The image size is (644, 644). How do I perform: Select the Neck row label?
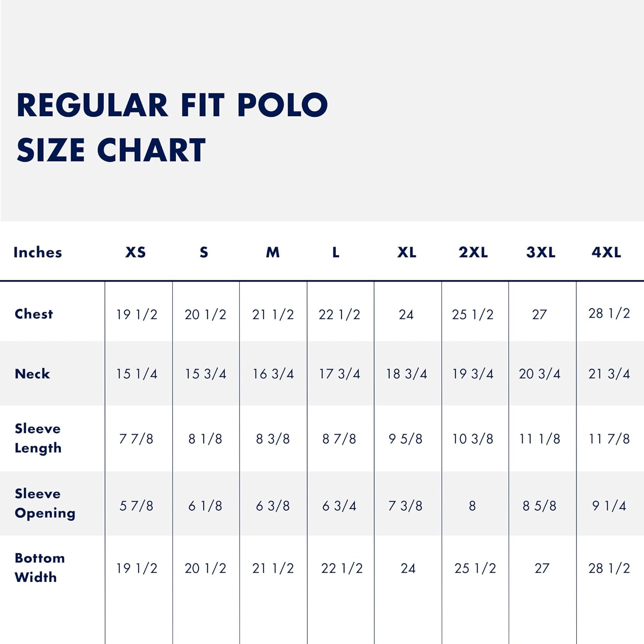pos(33,374)
